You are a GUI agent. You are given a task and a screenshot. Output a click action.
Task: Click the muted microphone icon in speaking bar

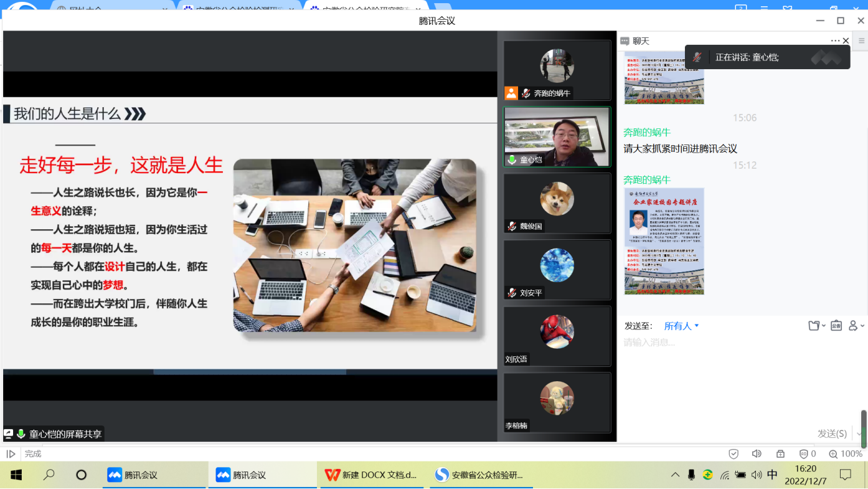click(697, 57)
